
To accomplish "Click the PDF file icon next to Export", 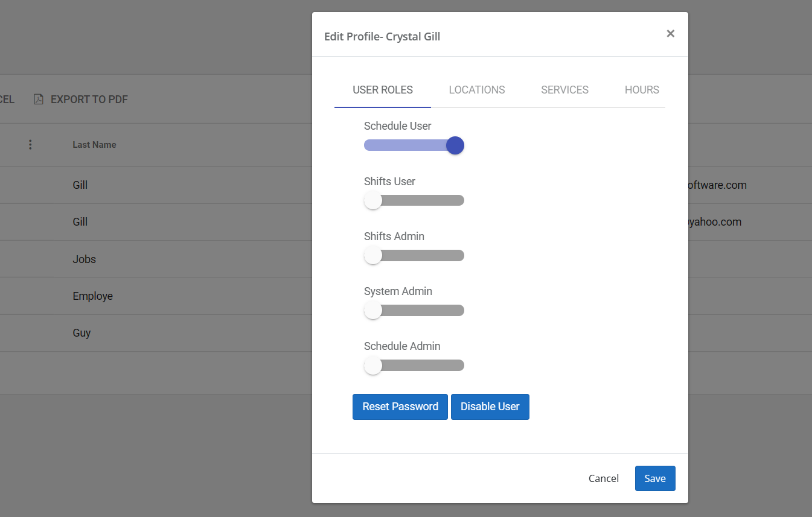I will click(38, 99).
